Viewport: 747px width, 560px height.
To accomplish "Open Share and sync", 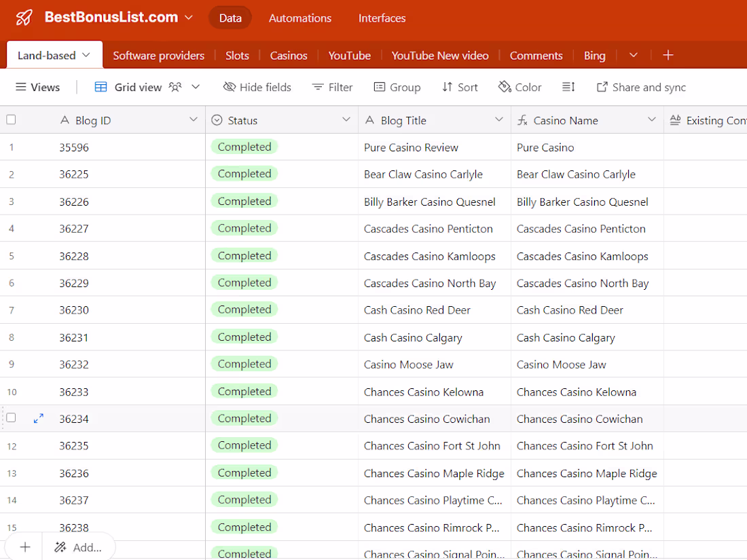I will coord(641,87).
